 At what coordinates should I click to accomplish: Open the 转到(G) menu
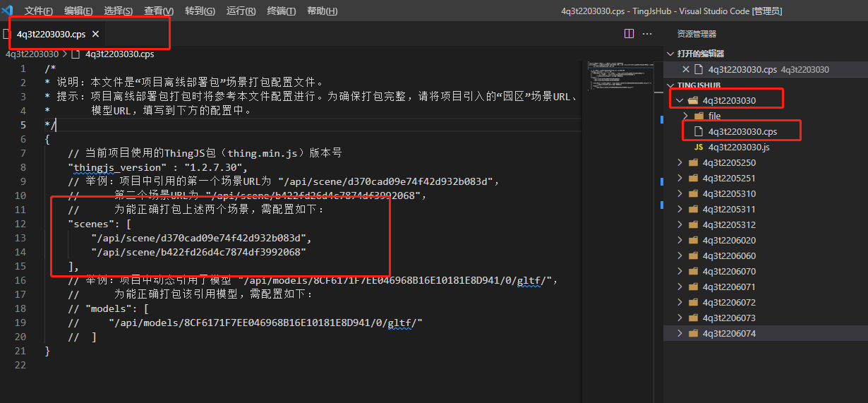[200, 11]
